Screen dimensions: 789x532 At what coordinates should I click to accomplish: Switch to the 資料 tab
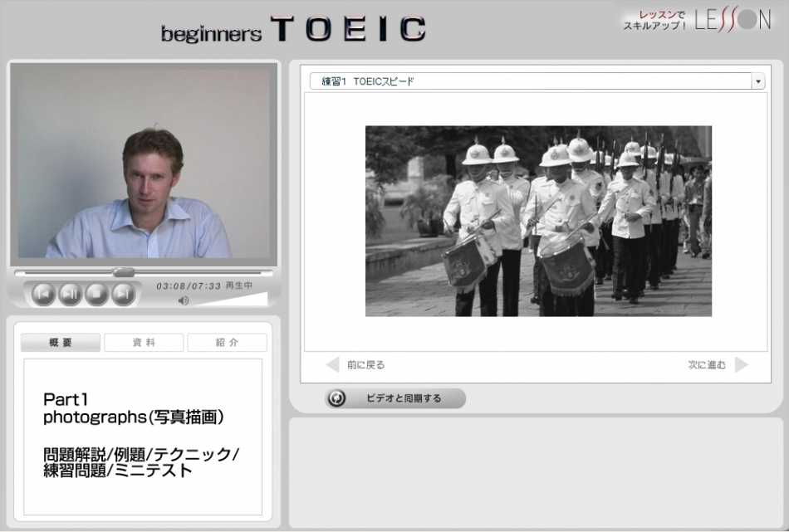pos(144,343)
